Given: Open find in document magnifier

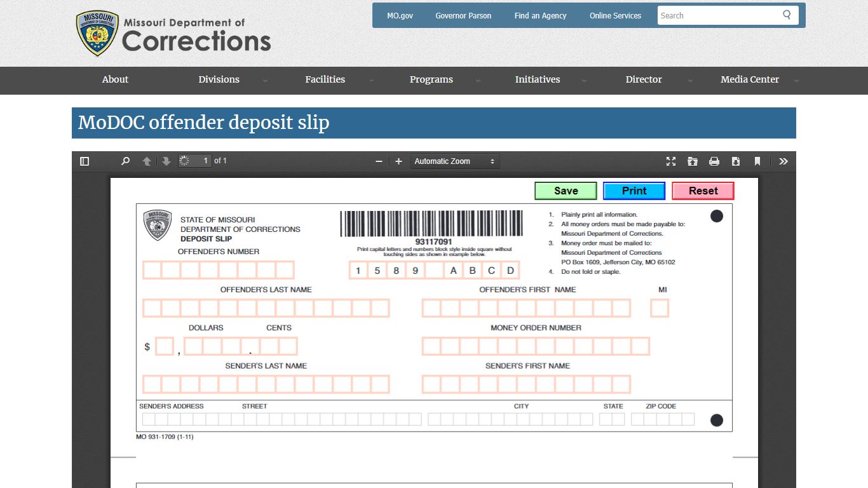Looking at the screenshot, I should (x=125, y=161).
